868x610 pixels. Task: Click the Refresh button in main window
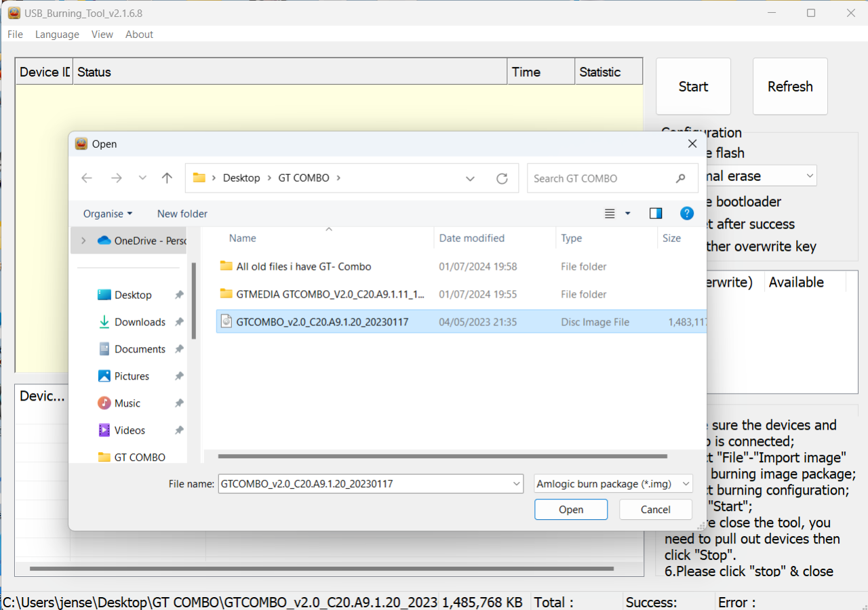[790, 86]
